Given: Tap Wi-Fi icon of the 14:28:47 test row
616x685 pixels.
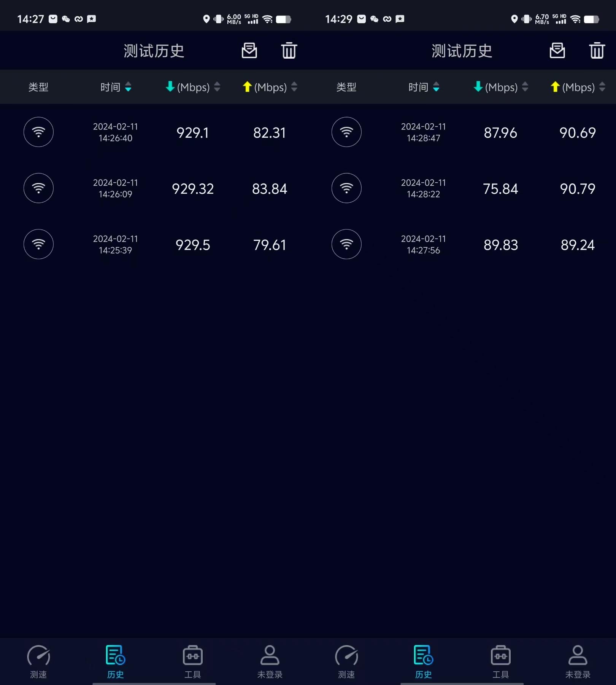Looking at the screenshot, I should (x=346, y=132).
